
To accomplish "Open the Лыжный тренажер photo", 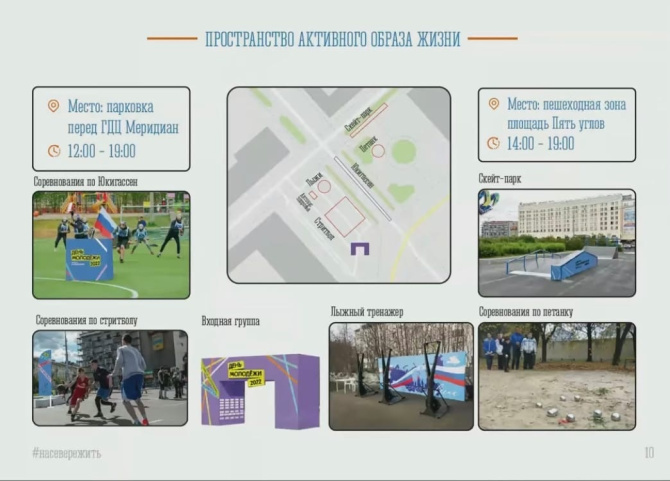I will [x=401, y=376].
